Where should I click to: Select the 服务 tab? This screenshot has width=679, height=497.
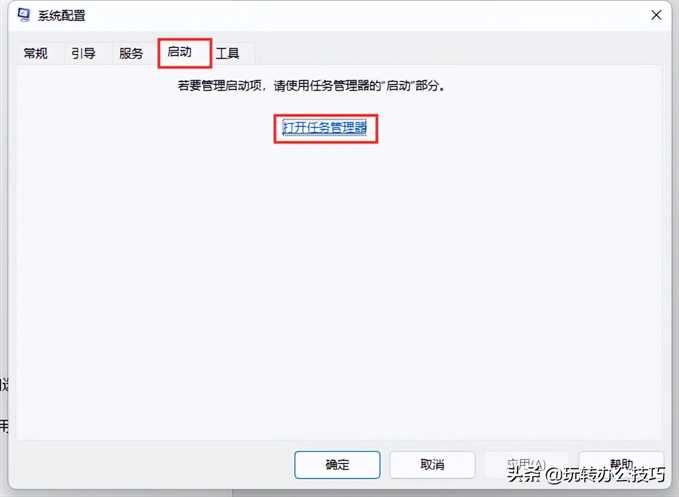(131, 53)
